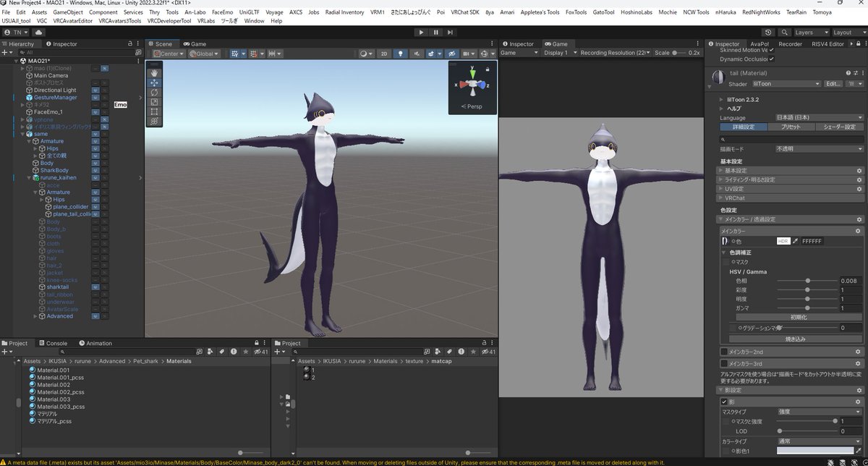This screenshot has width=868, height=466.
Task: Expand the 基本設定 foldout
Action: tap(791, 171)
